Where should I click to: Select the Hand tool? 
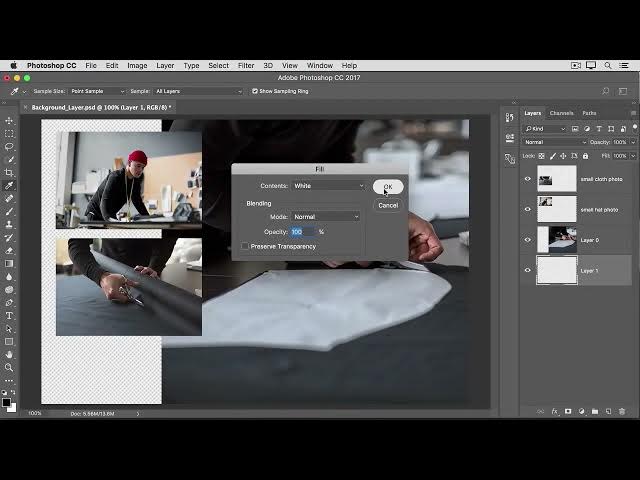click(9, 354)
